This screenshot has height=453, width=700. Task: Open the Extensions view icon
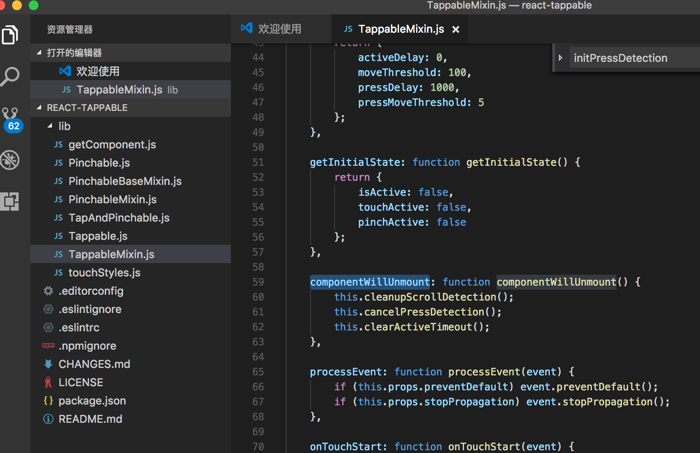coord(10,201)
